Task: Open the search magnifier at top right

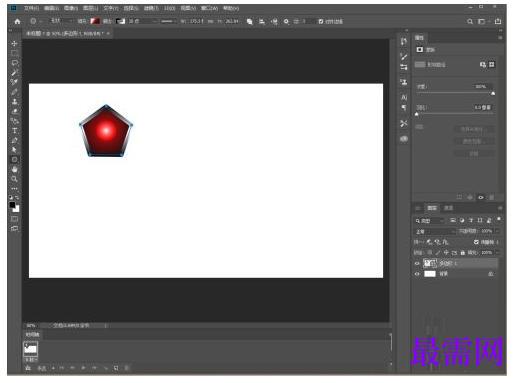Action: pos(470,22)
